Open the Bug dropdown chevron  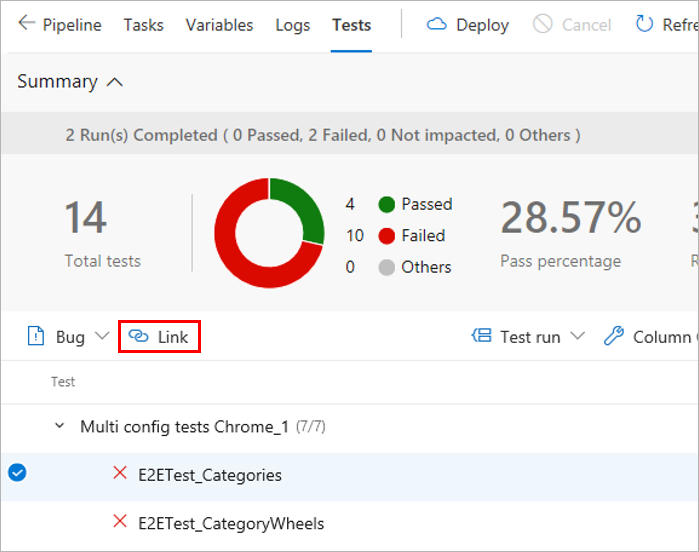click(x=103, y=336)
